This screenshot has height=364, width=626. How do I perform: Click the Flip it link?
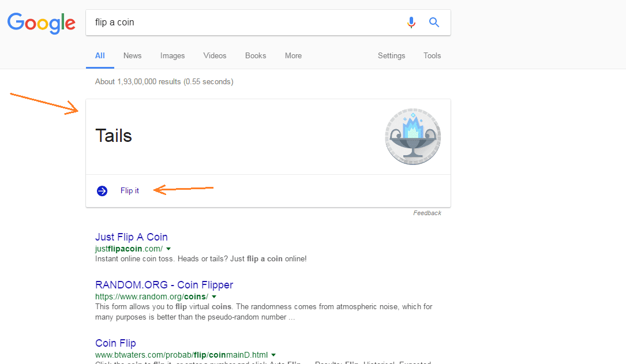point(130,191)
